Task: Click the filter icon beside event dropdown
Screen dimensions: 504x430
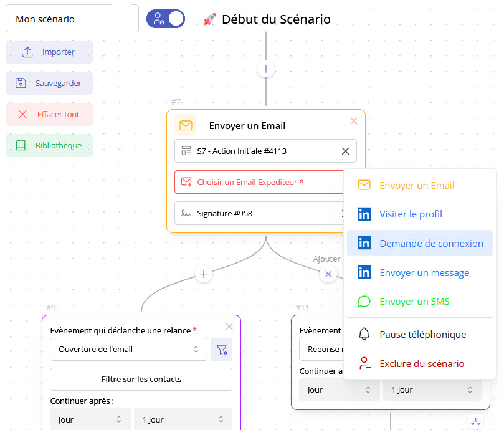Action: click(x=221, y=350)
